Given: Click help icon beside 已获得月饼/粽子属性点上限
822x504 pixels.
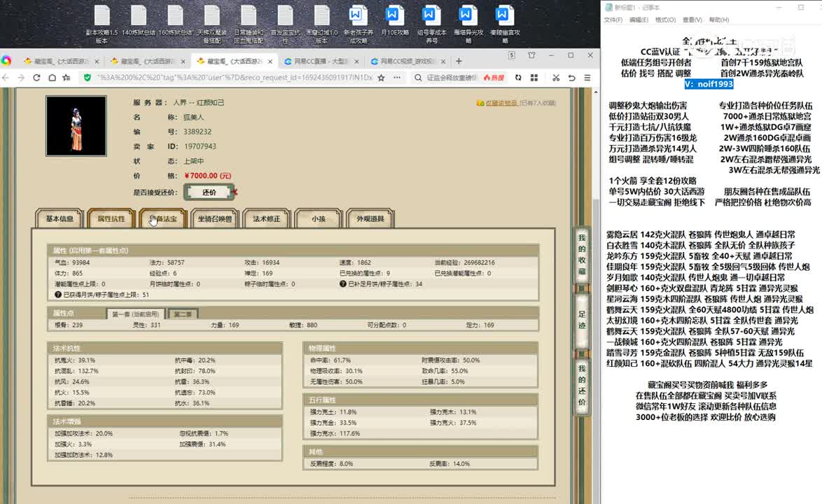Looking at the screenshot, I should [x=58, y=295].
